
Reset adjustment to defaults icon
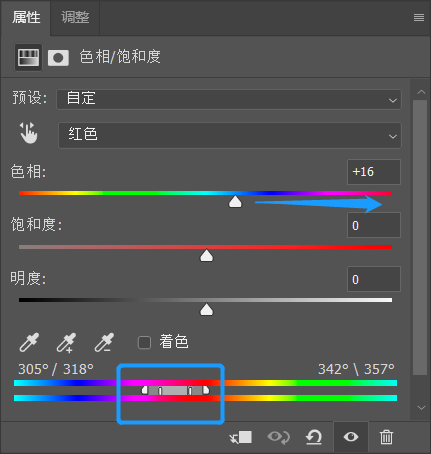coord(314,437)
